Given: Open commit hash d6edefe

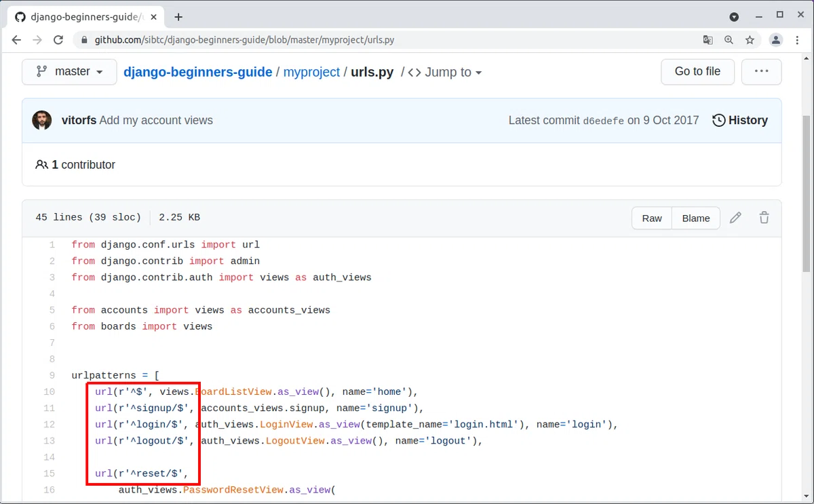Looking at the screenshot, I should [603, 121].
